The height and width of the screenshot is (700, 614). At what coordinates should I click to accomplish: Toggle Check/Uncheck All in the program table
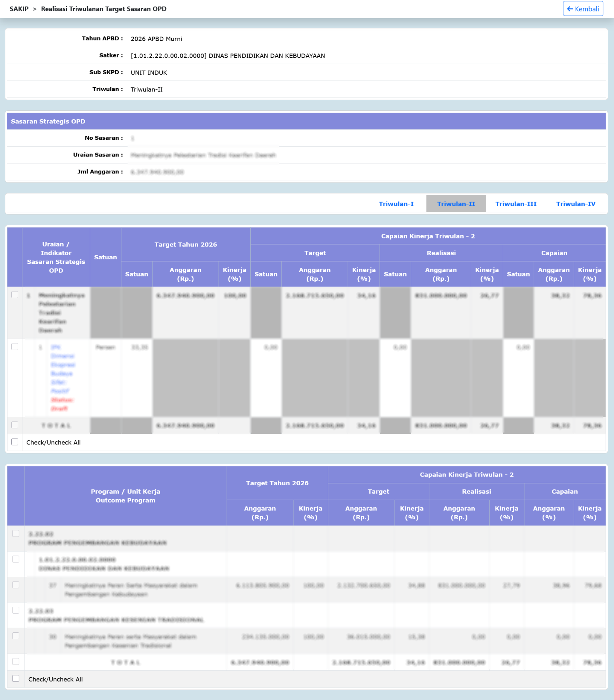click(16, 678)
